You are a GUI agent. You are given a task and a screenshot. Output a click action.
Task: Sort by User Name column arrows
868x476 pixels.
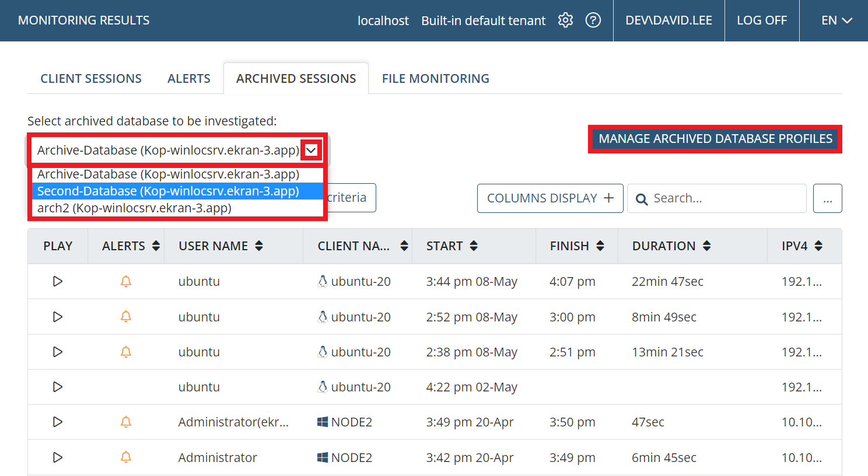[x=259, y=246]
